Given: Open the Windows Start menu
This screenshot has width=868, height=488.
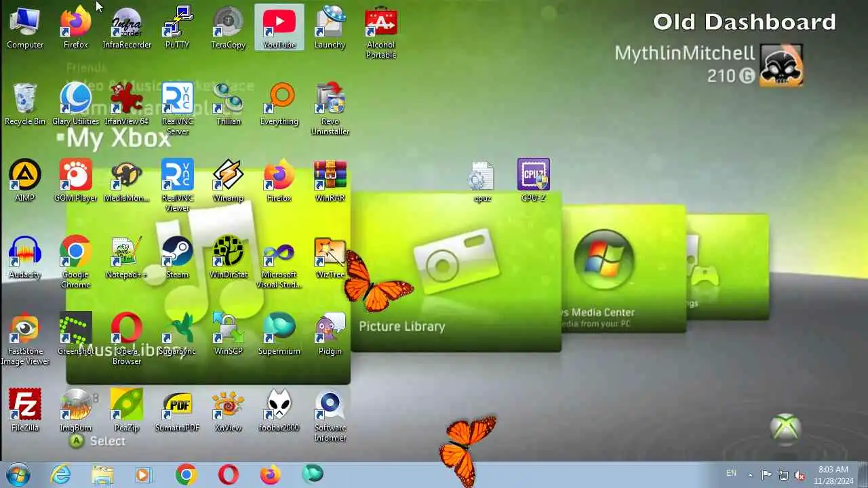Looking at the screenshot, I should click(18, 474).
